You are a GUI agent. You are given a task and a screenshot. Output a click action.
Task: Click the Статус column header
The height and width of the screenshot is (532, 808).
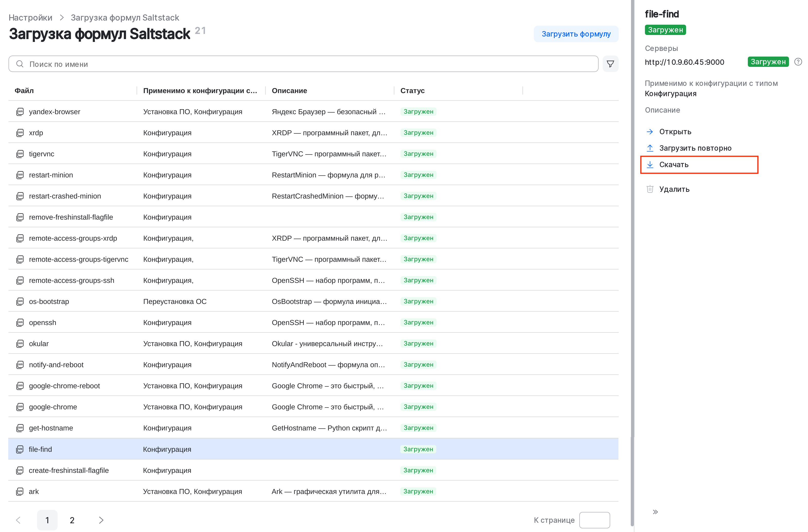[x=412, y=91]
